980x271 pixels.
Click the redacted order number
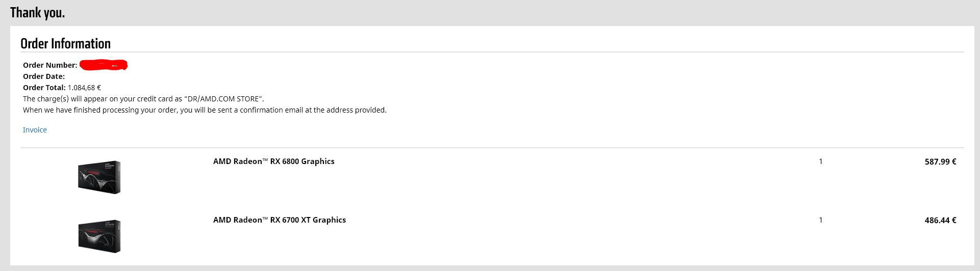tap(104, 65)
